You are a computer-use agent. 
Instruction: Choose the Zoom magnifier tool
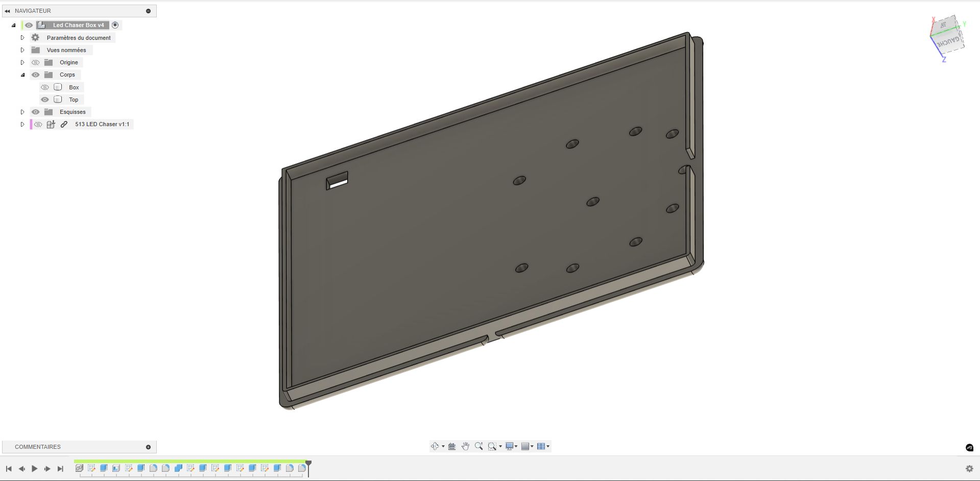tap(479, 446)
